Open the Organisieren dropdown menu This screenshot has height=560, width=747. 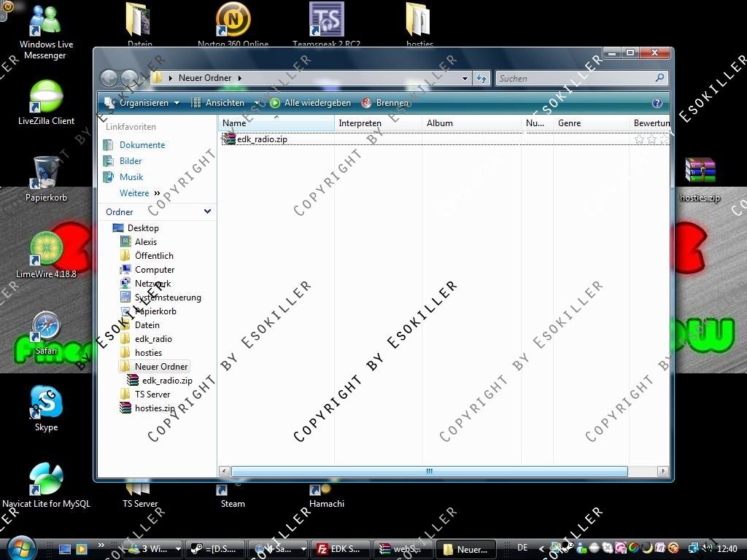click(x=142, y=103)
